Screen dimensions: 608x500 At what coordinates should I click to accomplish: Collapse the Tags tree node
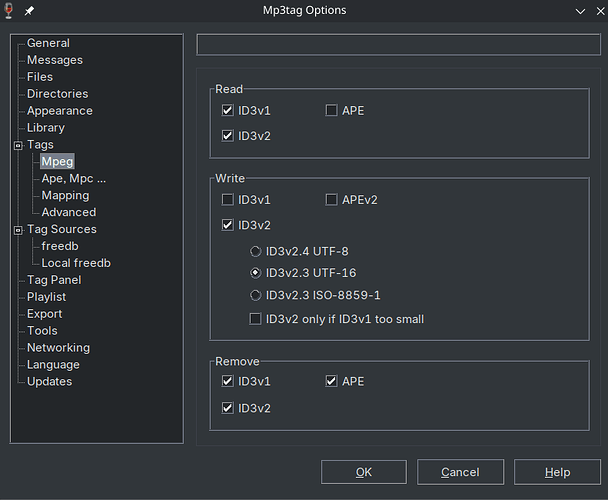pyautogui.click(x=18, y=145)
